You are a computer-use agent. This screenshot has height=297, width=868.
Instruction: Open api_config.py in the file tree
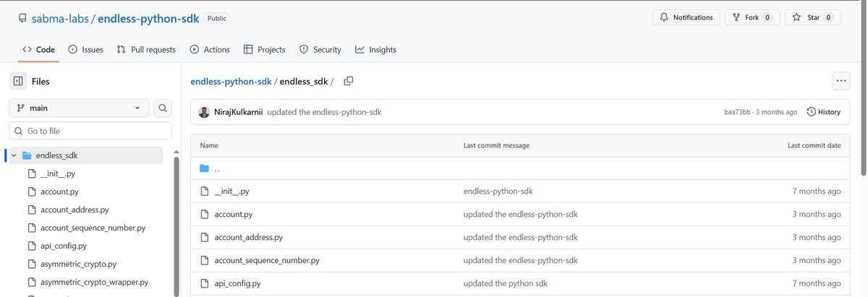tap(64, 246)
